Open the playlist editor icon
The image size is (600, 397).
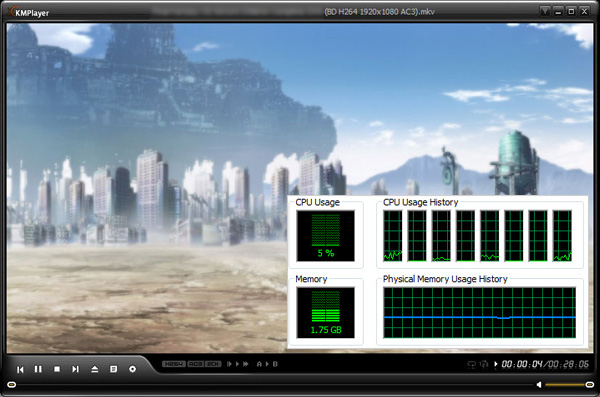[113, 369]
